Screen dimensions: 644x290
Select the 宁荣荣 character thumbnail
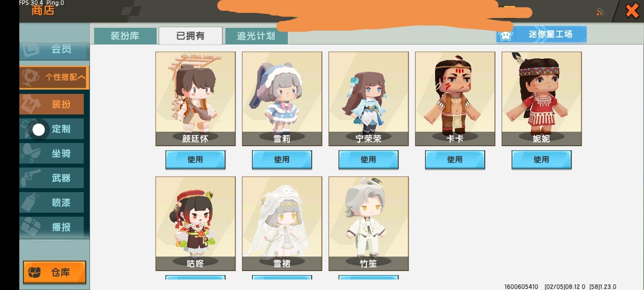[368, 99]
